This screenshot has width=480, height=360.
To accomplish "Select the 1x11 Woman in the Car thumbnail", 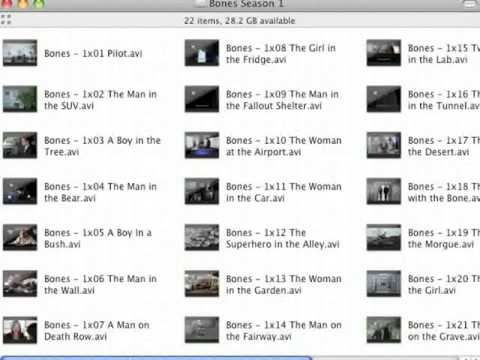I will click(202, 191).
